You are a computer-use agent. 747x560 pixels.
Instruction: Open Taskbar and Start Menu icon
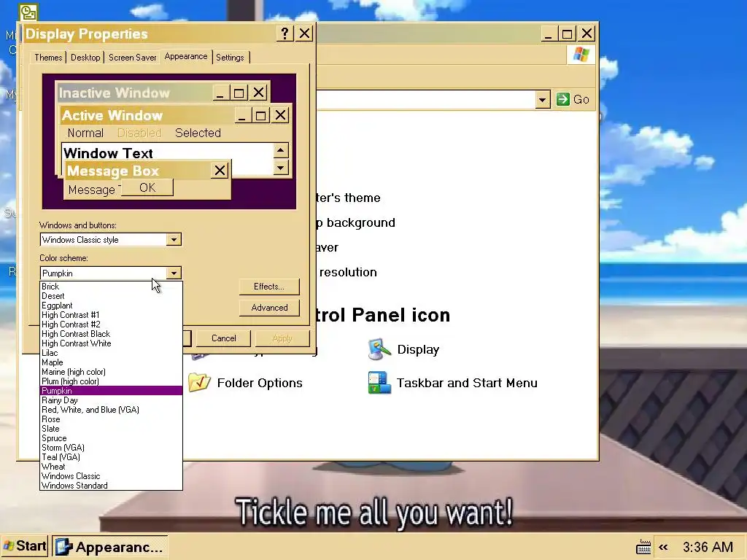452,383
